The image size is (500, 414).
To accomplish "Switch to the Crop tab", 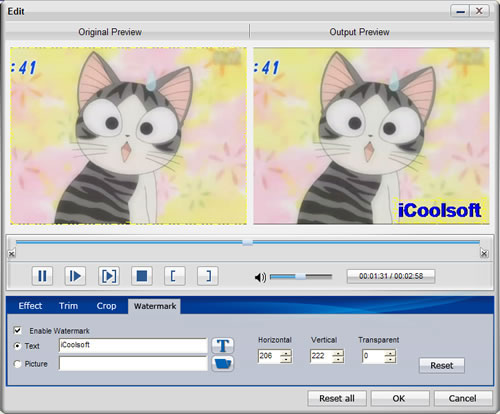I will (106, 306).
